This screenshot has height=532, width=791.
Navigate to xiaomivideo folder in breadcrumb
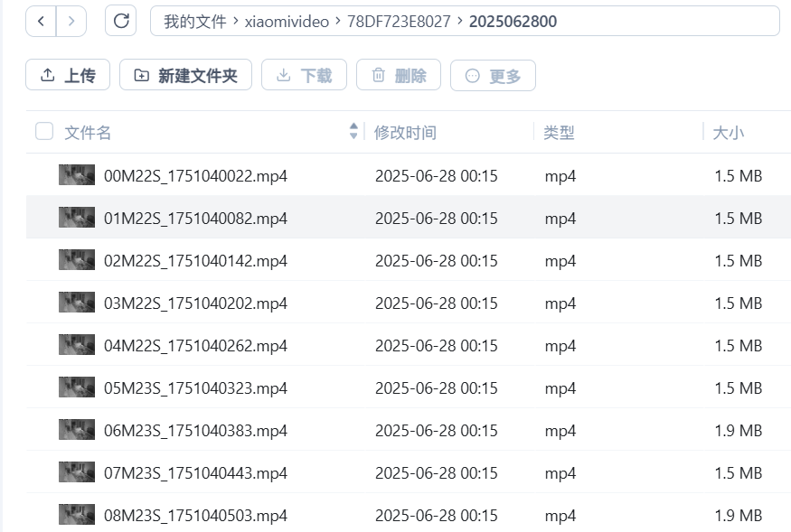point(287,22)
